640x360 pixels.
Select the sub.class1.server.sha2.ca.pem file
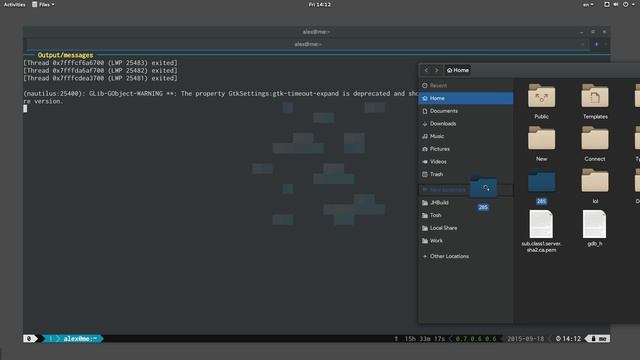click(541, 231)
